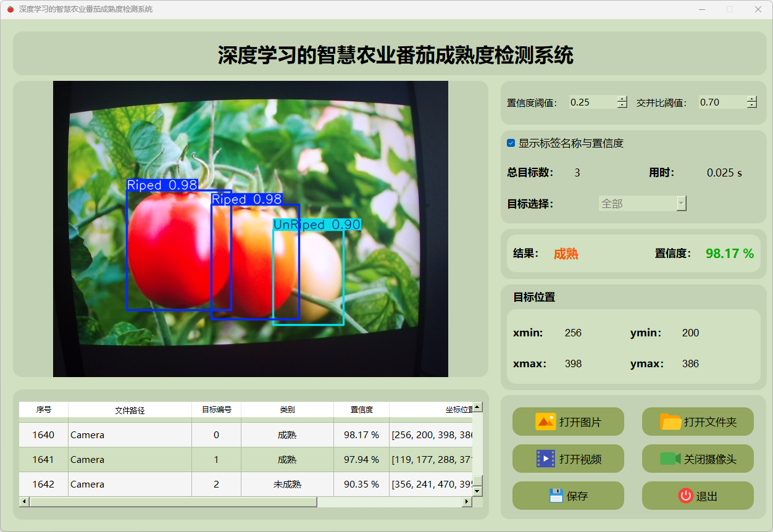773x532 pixels.
Task: Select the unripe result row 1642
Action: coord(43,484)
